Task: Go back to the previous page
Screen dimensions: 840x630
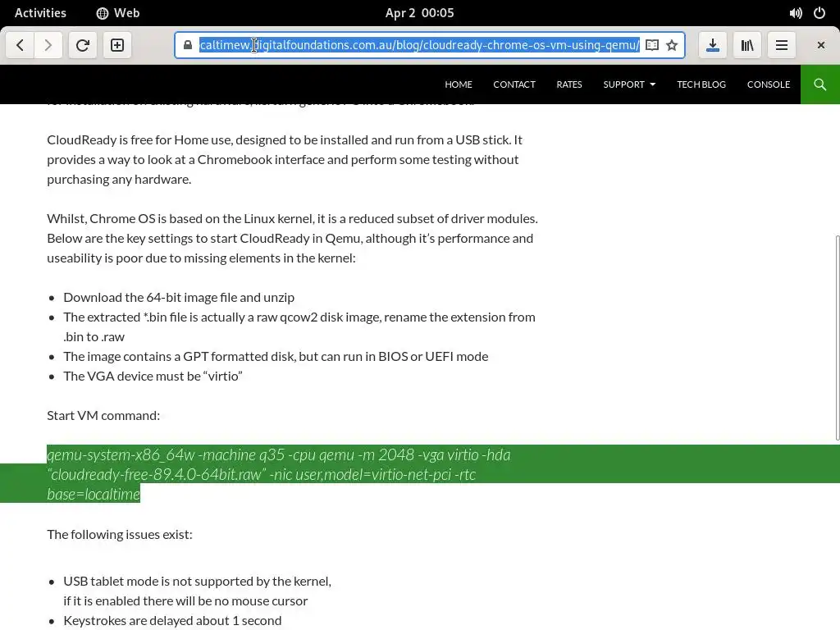Action: pos(21,45)
